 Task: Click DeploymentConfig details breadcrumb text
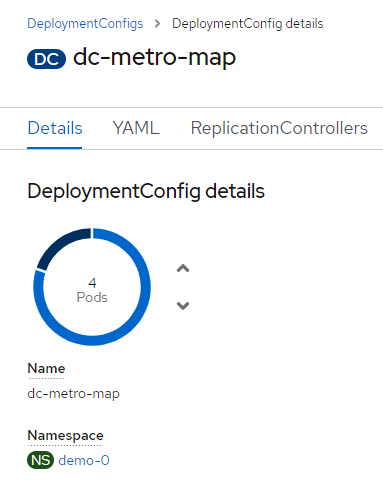click(248, 24)
